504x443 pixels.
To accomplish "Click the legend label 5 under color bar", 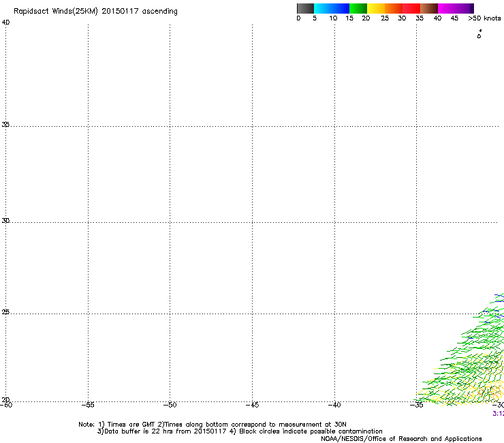I will point(315,18).
